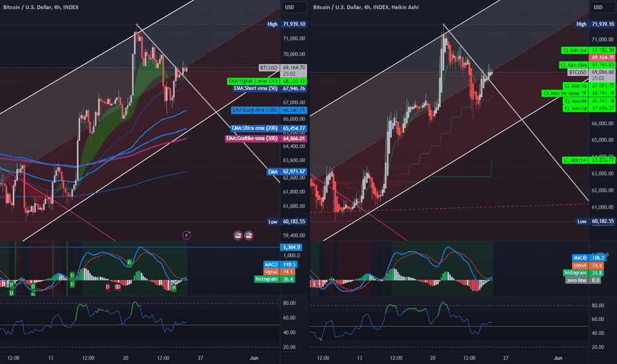Click the 13 date on right time axis
The width and height of the screenshot is (617, 364).
359,358
